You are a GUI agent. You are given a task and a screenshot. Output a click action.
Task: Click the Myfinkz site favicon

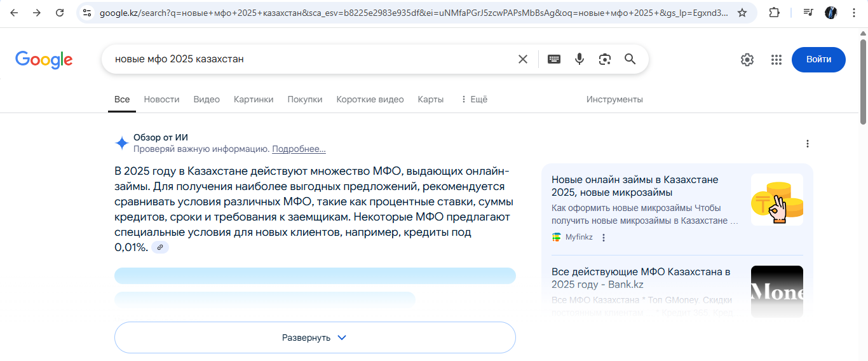[x=557, y=237]
